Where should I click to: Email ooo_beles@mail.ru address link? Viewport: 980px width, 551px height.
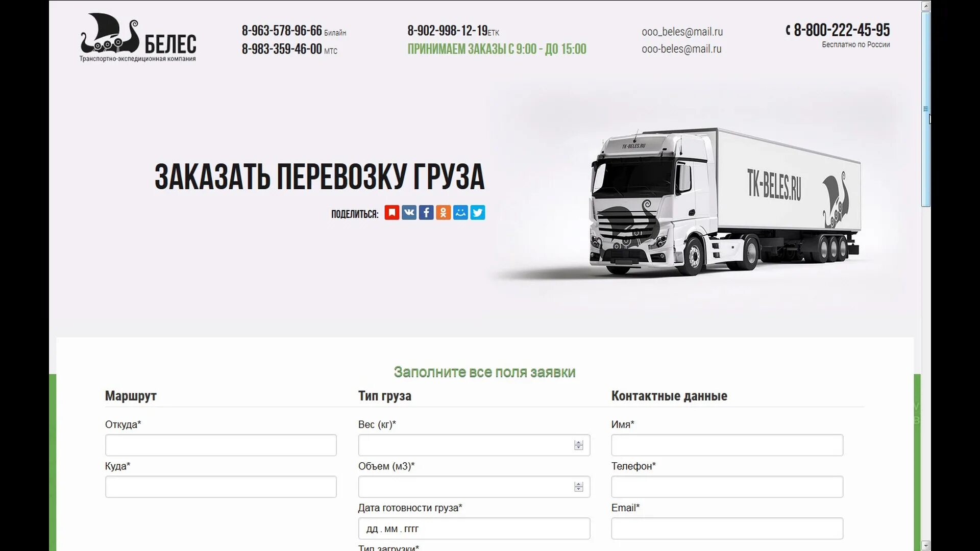[682, 32]
